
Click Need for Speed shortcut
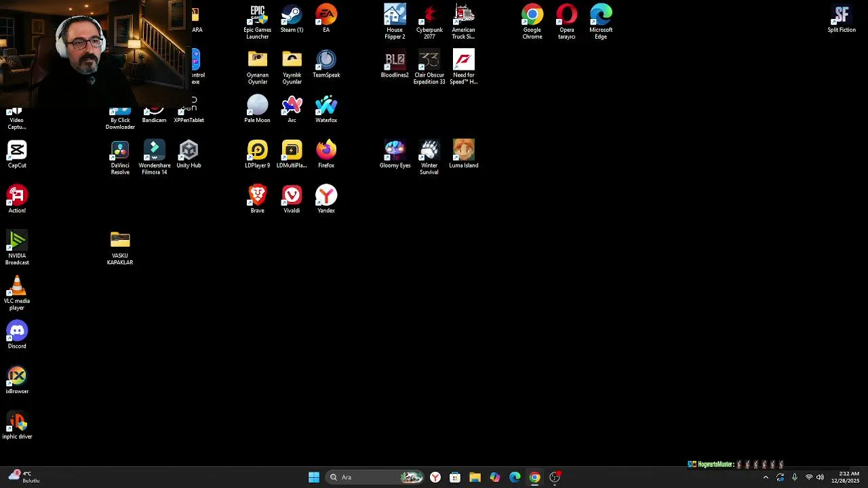[x=463, y=67]
